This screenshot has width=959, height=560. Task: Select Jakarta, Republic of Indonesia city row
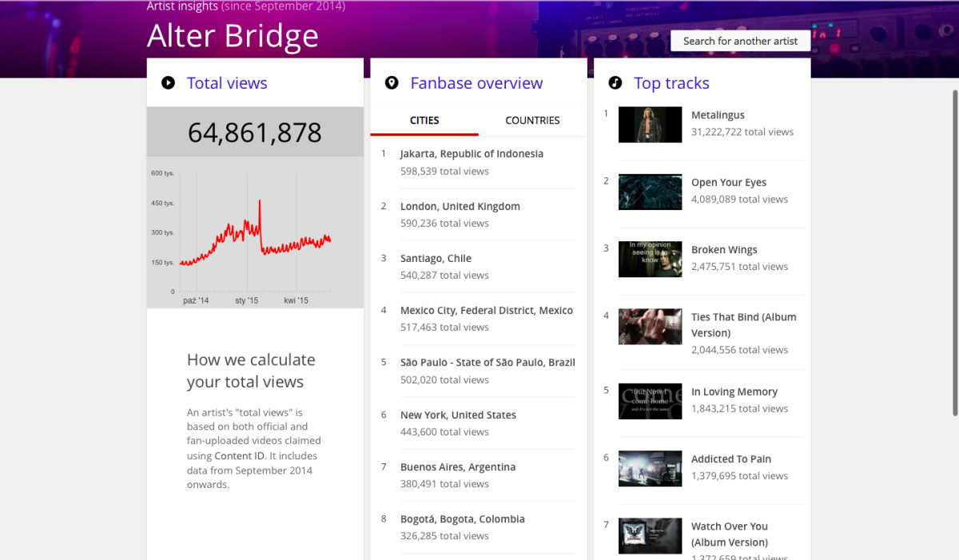(x=478, y=162)
